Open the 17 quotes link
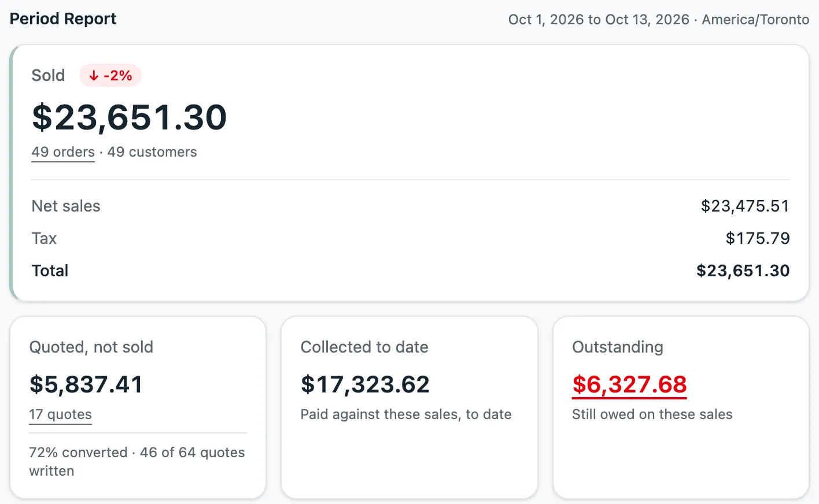Viewport: 819px width, 504px height. pos(60,414)
